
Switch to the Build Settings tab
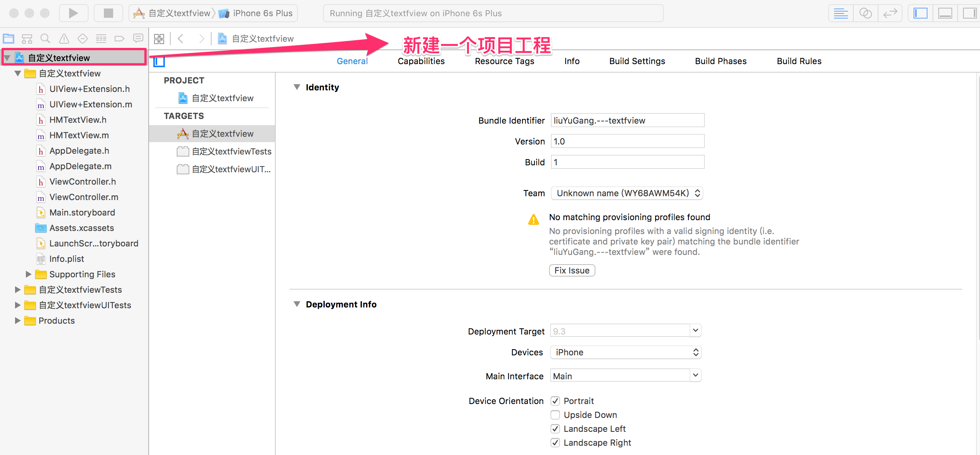[637, 61]
